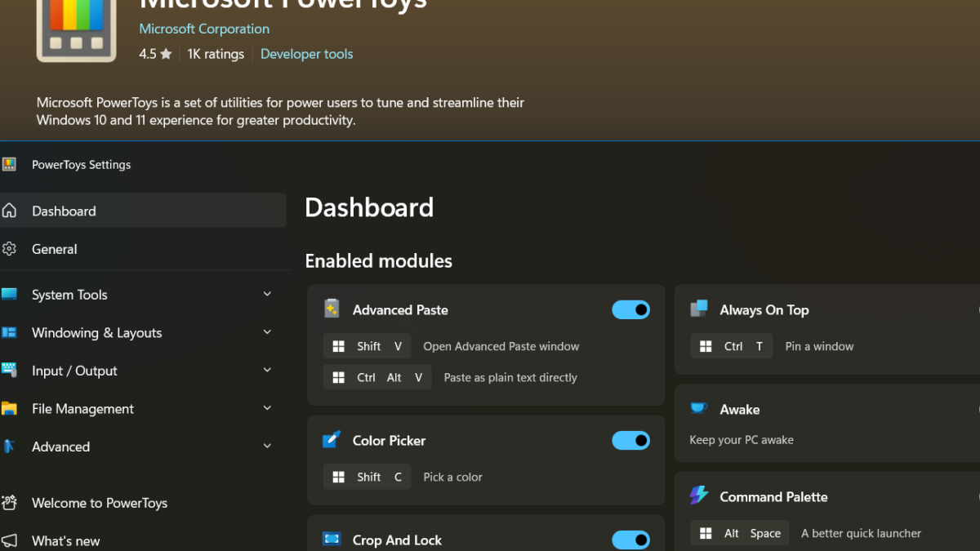This screenshot has width=980, height=551.
Task: Click the 1K ratings link
Action: coord(216,54)
